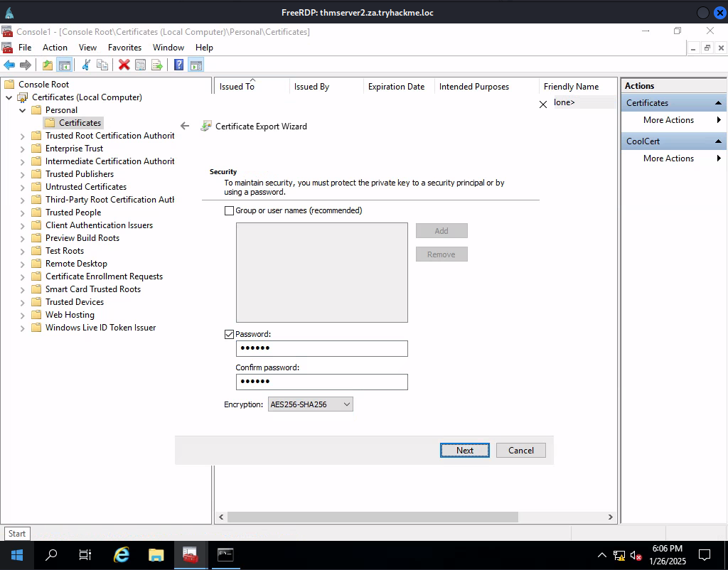Select the Console Root tree item
This screenshot has height=570, width=728.
tap(43, 85)
